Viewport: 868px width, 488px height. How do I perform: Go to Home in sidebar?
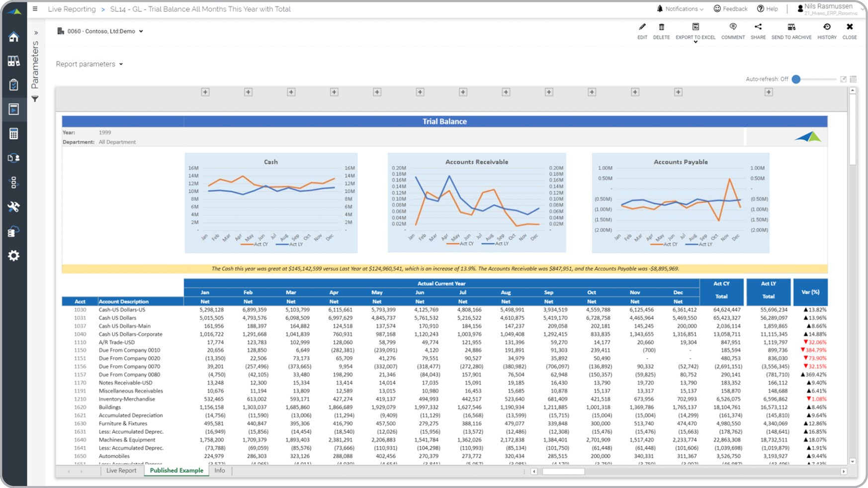click(x=14, y=37)
